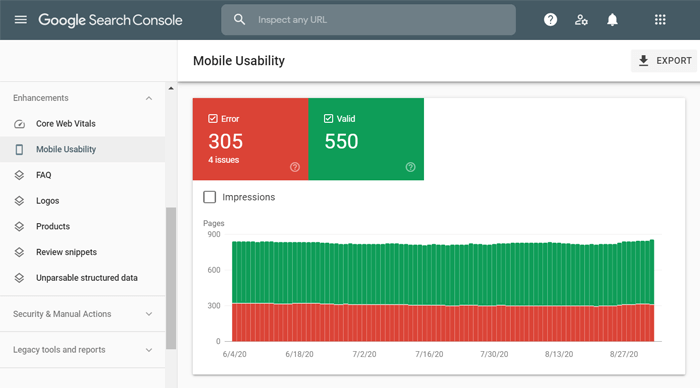Click the sidebar scrollbar thumb
Viewport: 700px width, 388px height.
click(x=171, y=278)
